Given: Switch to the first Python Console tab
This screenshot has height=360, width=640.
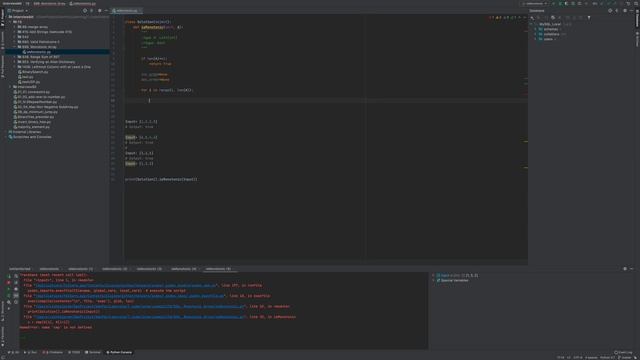Looking at the screenshot, I should click(20, 269).
